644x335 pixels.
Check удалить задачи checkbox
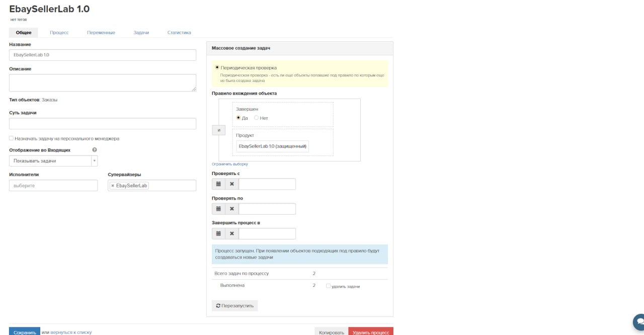328,286
